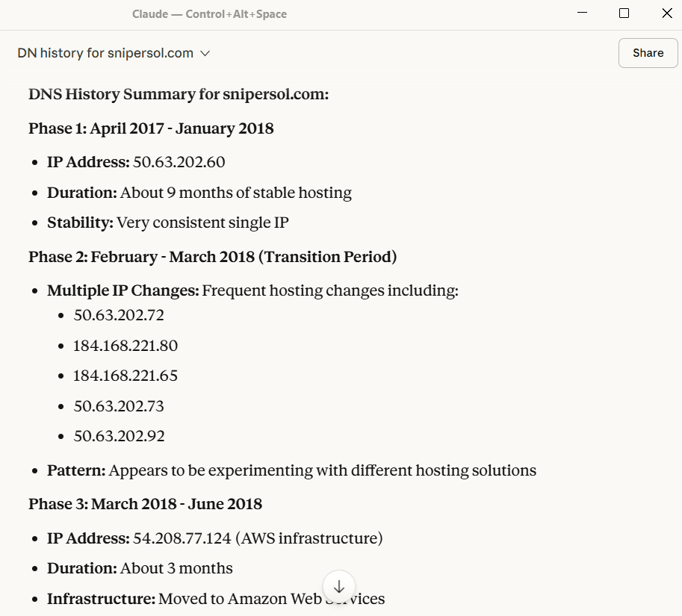The width and height of the screenshot is (682, 616).
Task: Click the 'Pattern:' line about experimenting hosting
Action: (x=291, y=470)
